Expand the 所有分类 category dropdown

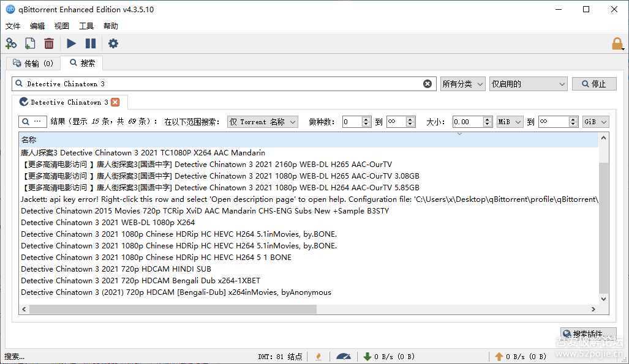coord(463,84)
